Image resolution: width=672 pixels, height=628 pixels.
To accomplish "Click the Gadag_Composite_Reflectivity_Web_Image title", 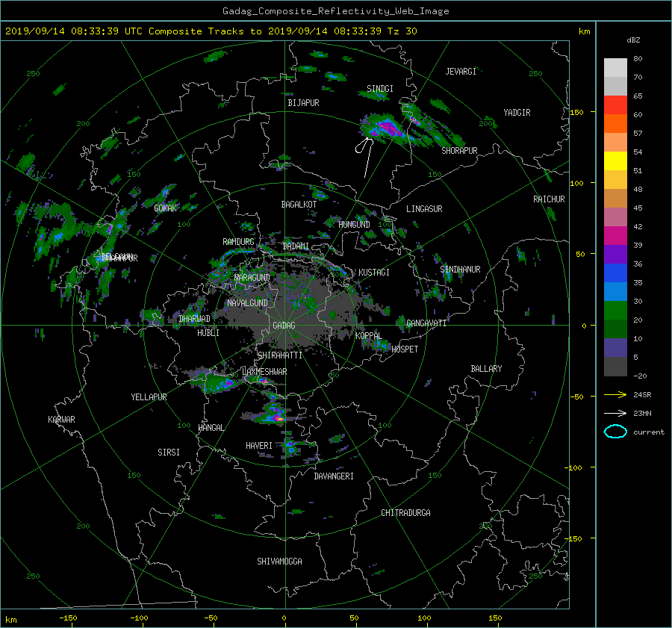I will click(335, 11).
